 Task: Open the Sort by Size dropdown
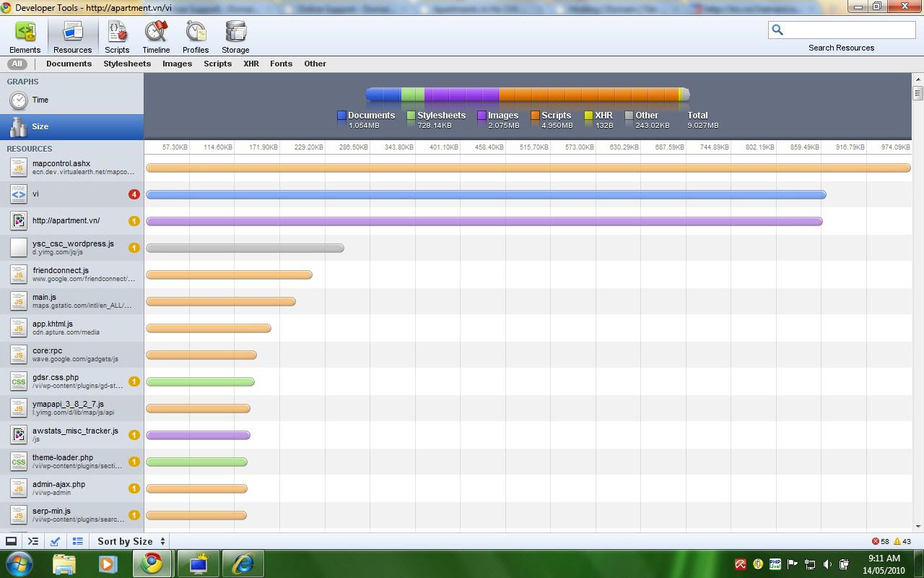click(x=131, y=541)
